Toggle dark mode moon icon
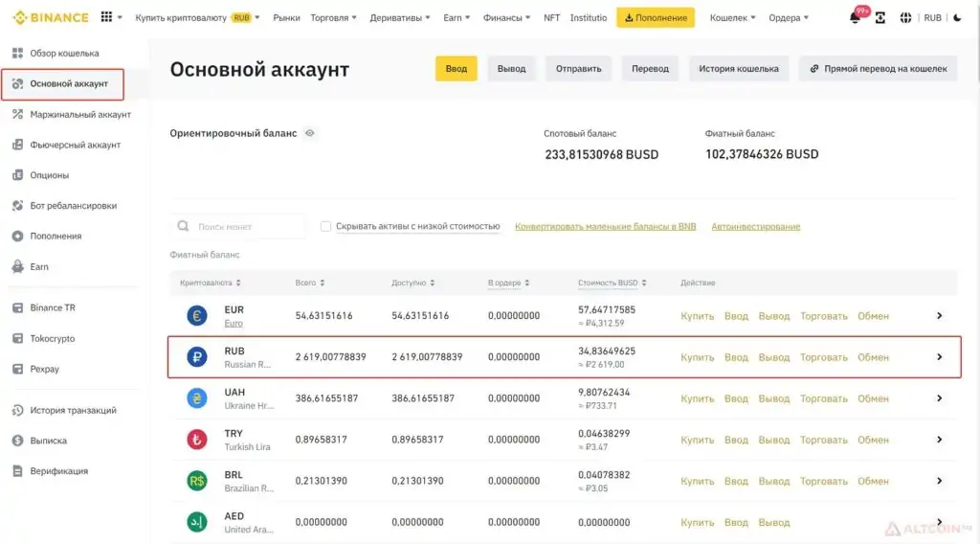980x544 pixels. coord(957,17)
